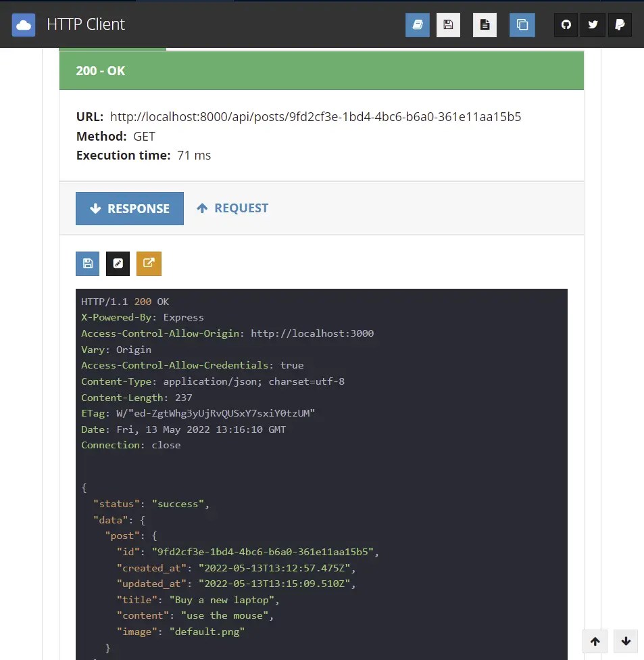Click the duplicate/copy toolbar icon
644x660 pixels.
(522, 24)
